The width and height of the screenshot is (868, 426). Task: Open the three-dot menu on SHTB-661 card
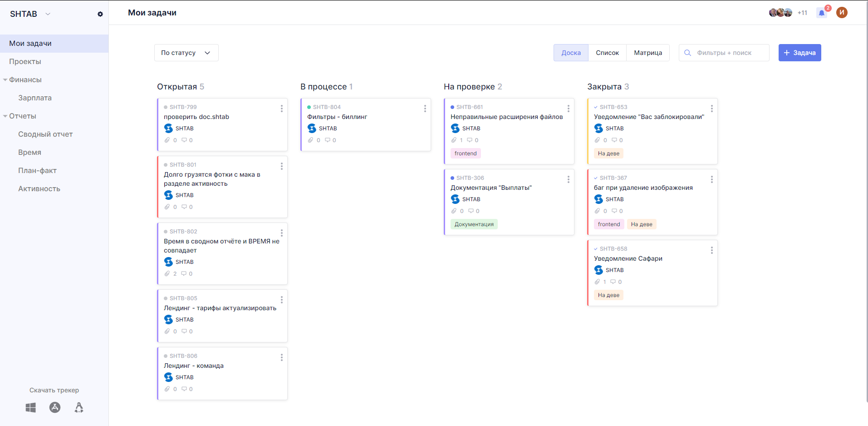coord(569,109)
